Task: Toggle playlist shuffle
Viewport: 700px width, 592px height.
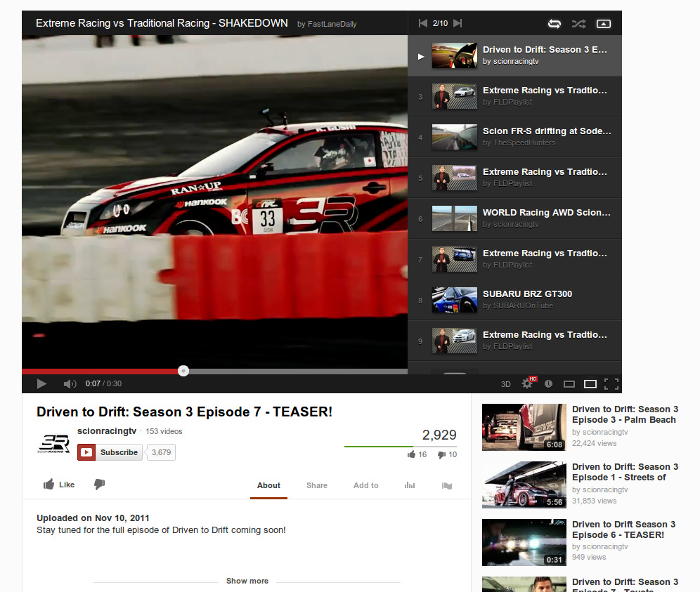Action: [579, 24]
